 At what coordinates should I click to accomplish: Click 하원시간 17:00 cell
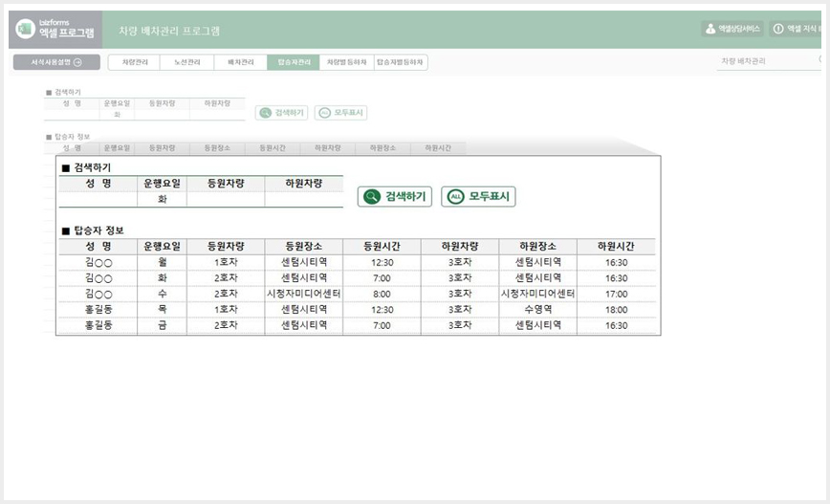(616, 294)
